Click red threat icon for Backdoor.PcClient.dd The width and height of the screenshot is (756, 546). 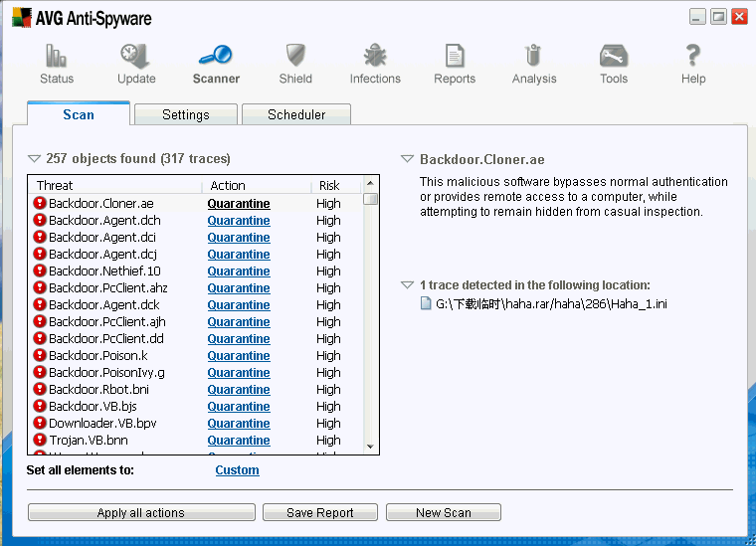click(40, 338)
